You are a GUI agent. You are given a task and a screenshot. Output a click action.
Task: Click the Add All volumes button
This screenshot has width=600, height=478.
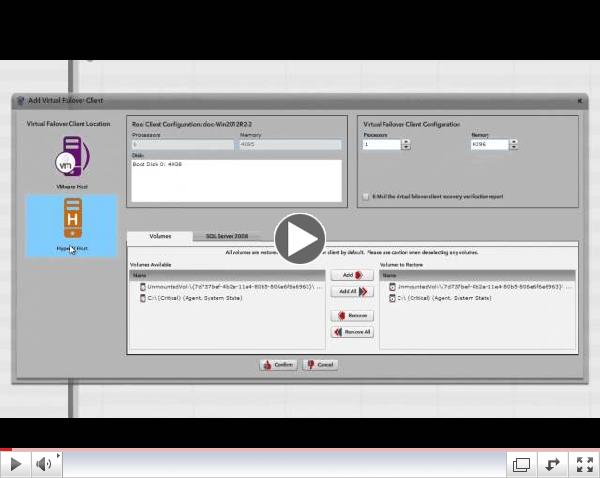pos(352,292)
